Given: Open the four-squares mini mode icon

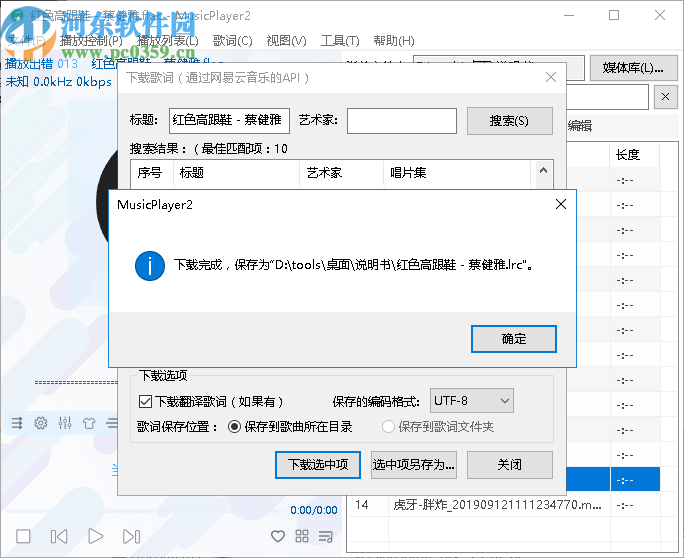Looking at the screenshot, I should click(302, 536).
